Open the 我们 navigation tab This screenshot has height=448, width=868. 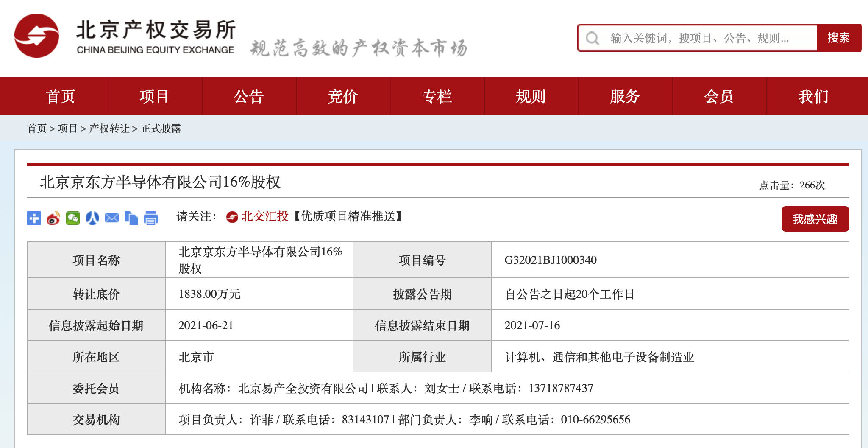pyautogui.click(x=814, y=96)
